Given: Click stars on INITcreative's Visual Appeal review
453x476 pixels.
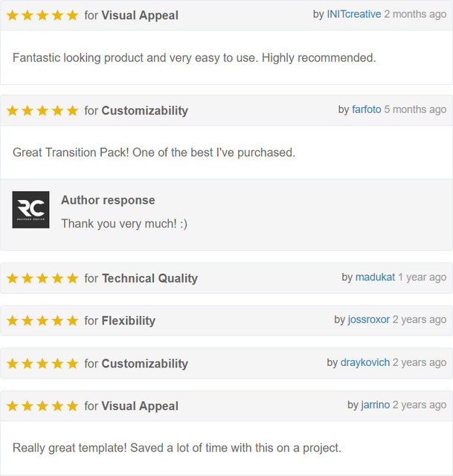Looking at the screenshot, I should [x=42, y=16].
